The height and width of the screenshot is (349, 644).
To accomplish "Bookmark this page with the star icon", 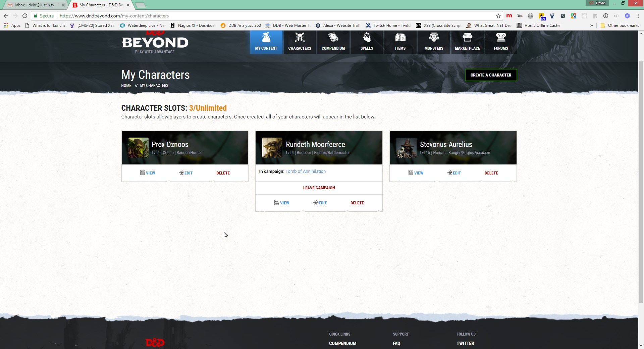I will [x=498, y=16].
